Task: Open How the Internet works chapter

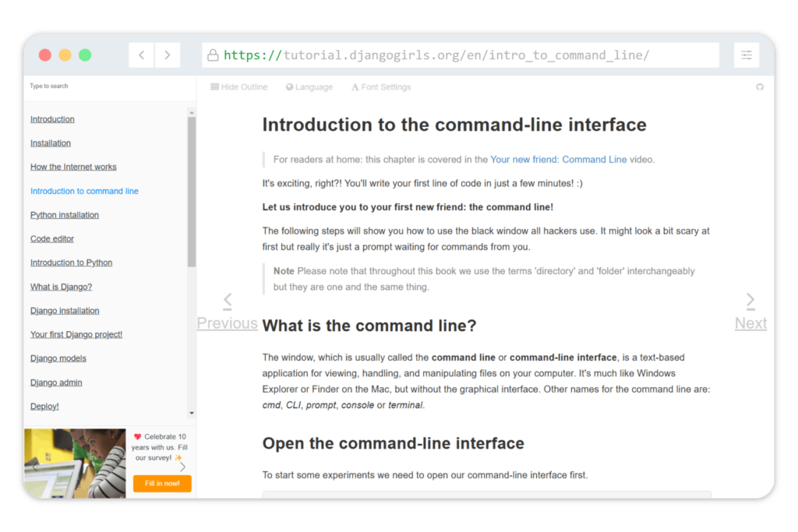Action: (73, 167)
